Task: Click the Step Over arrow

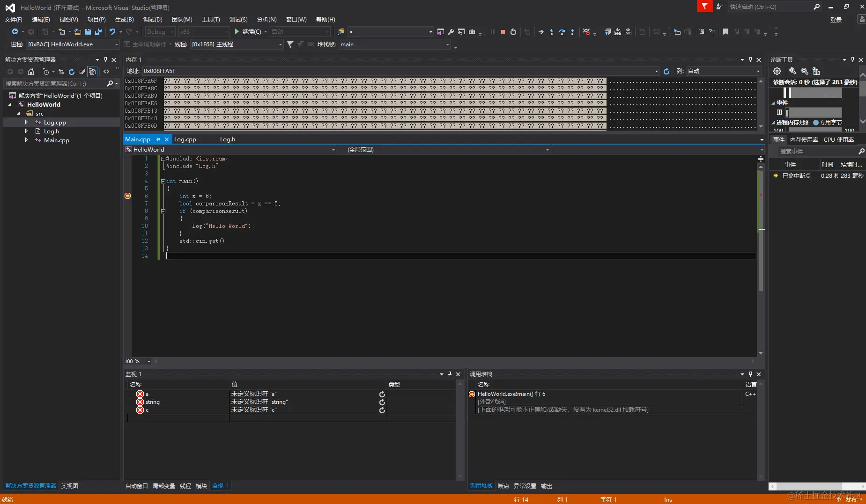Action: pos(562,32)
